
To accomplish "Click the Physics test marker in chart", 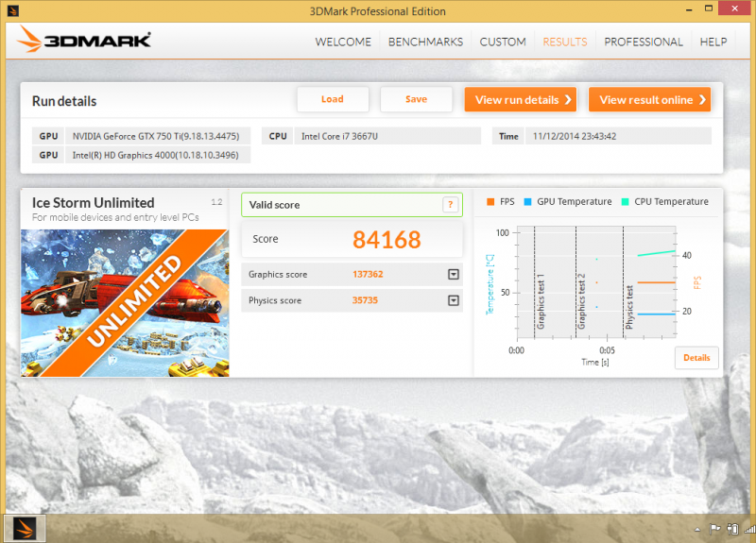I will [628, 307].
